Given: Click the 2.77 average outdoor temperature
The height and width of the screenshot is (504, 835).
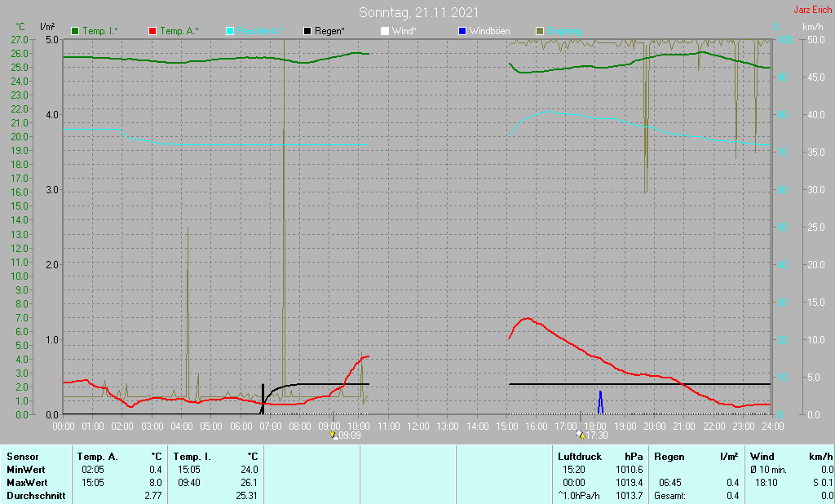Looking at the screenshot, I should point(152,496).
